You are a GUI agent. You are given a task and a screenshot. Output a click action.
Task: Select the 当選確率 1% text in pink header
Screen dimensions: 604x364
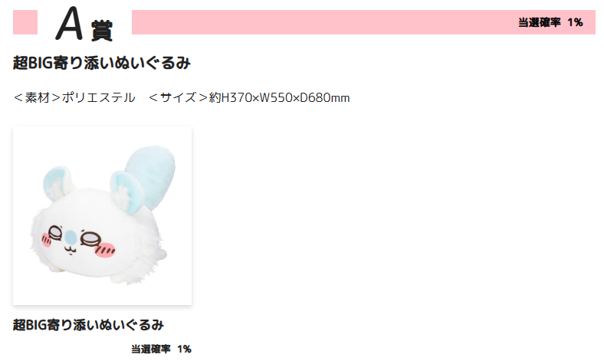[x=550, y=22]
